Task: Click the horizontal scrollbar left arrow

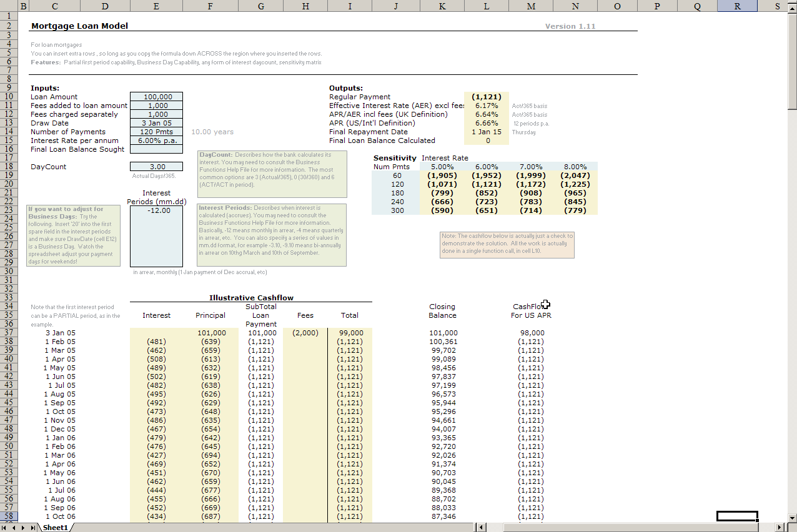Action: pyautogui.click(x=481, y=528)
